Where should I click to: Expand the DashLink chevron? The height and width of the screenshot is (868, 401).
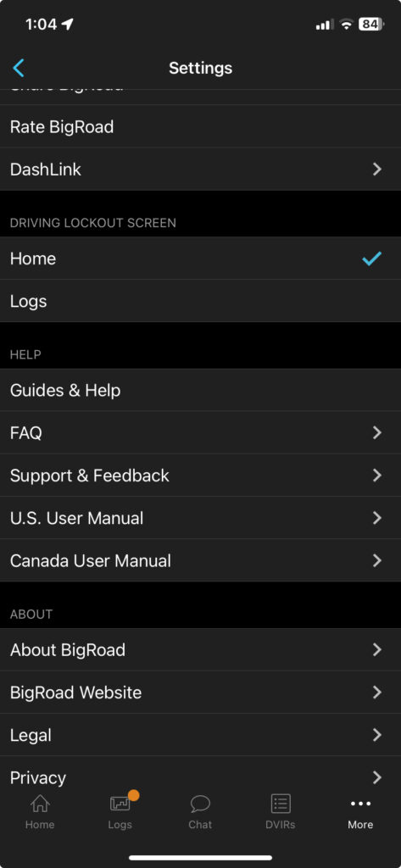click(x=377, y=170)
